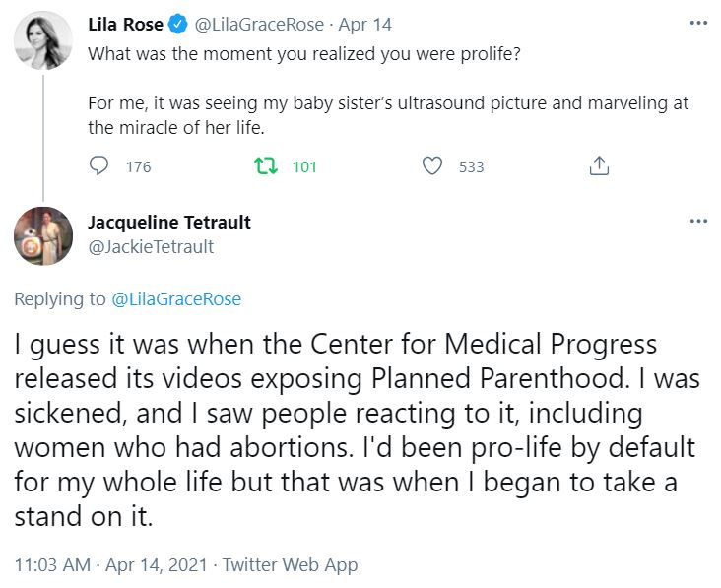Click the 533 likes count

click(x=472, y=167)
